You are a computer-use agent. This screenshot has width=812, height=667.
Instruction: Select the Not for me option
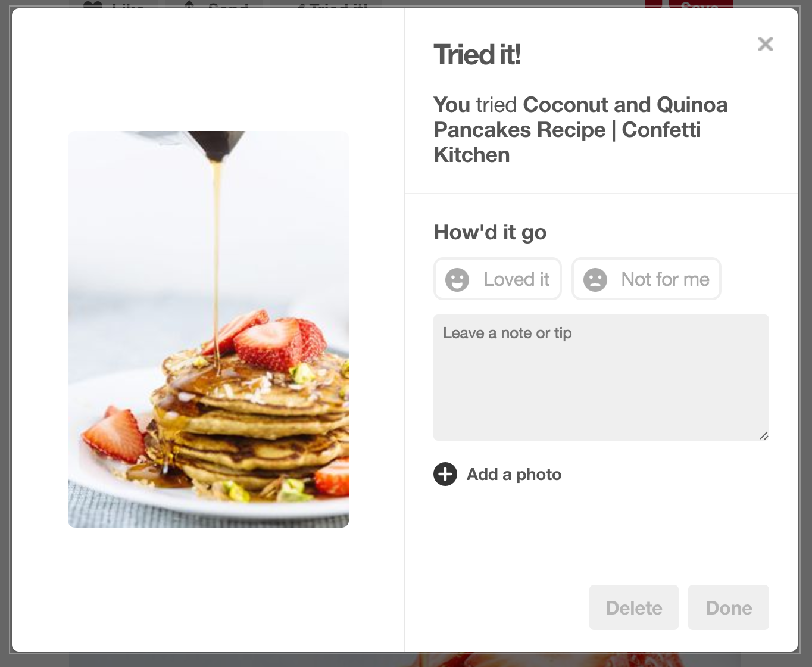point(646,279)
